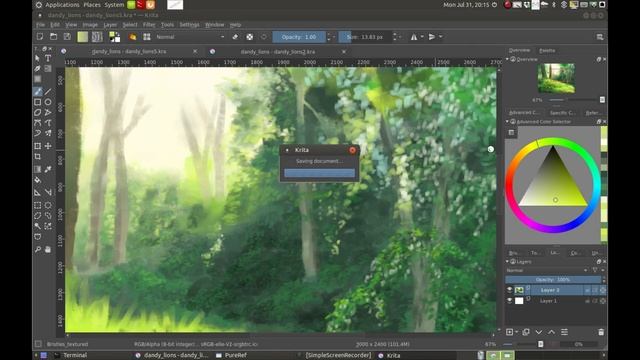640x360 pixels.
Task: Select the Rectangular Selection tool
Action: (x=38, y=205)
